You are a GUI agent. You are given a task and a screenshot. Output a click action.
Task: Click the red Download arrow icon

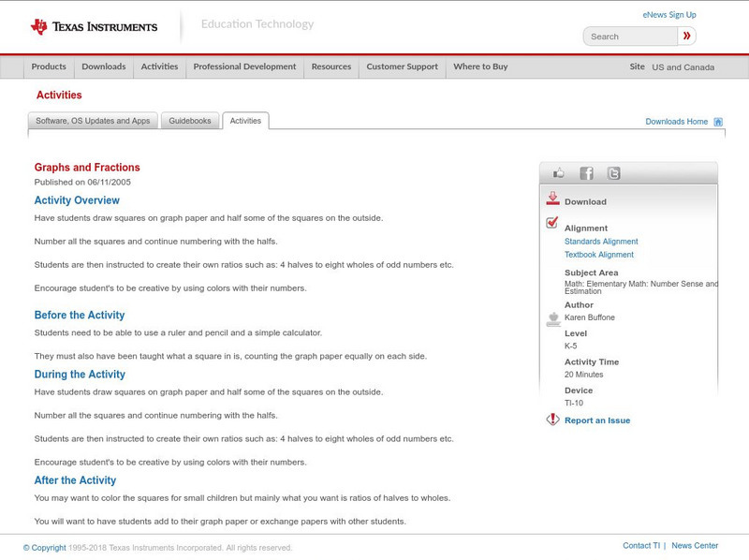click(x=552, y=199)
